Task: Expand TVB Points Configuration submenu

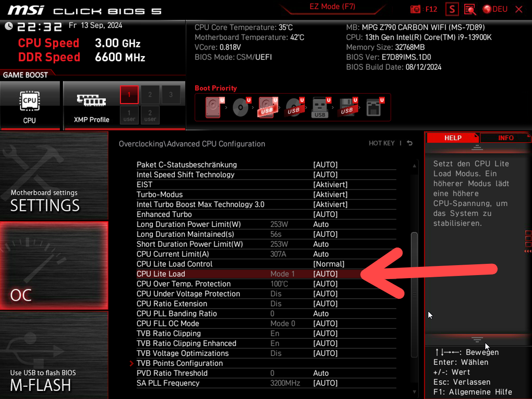Action: click(180, 363)
